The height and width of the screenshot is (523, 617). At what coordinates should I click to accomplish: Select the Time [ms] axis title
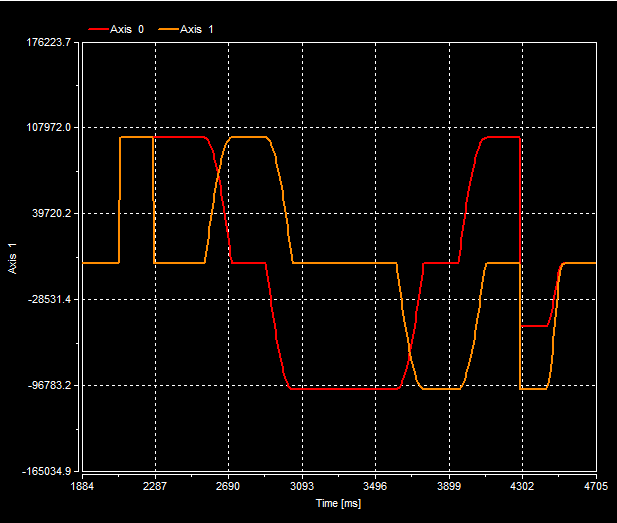click(x=338, y=504)
